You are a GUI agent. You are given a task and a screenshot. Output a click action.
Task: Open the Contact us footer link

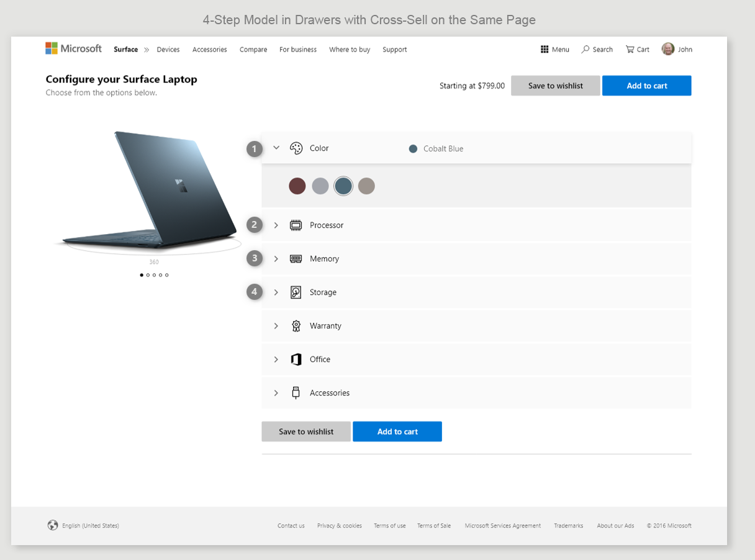coord(291,526)
